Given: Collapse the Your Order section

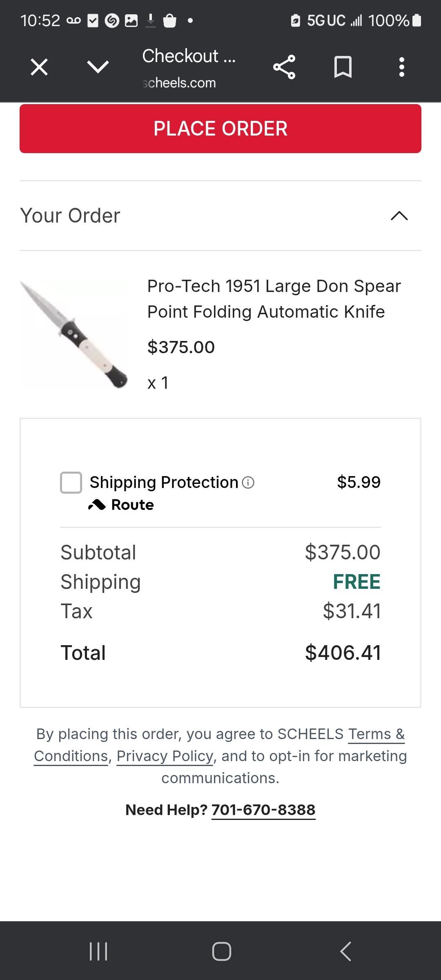Looking at the screenshot, I should pyautogui.click(x=399, y=216).
